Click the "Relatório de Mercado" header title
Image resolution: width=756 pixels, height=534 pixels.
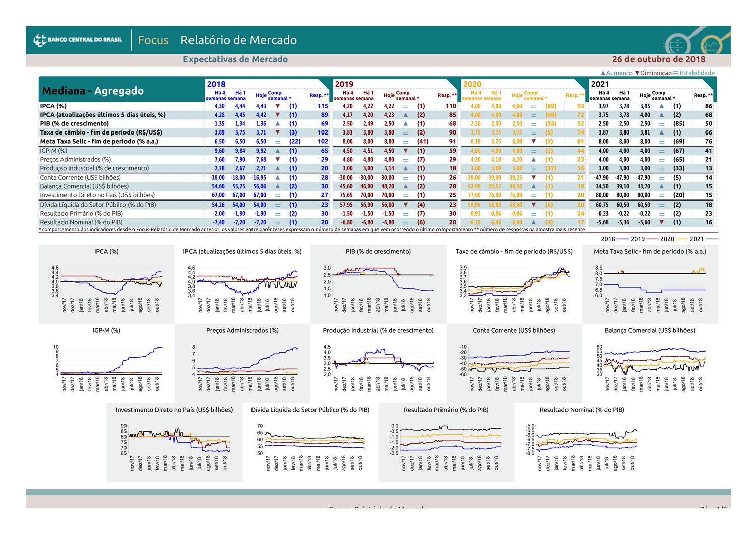(x=239, y=40)
